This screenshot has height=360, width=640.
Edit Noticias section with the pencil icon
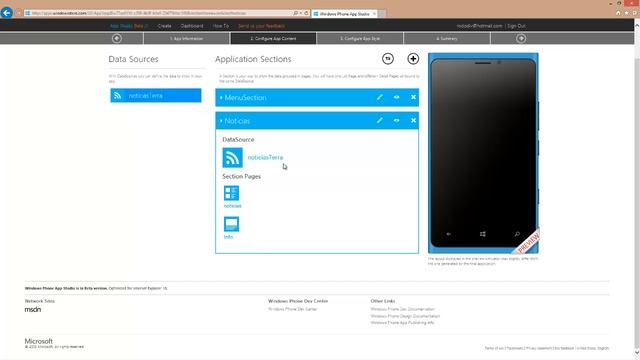pyautogui.click(x=380, y=120)
